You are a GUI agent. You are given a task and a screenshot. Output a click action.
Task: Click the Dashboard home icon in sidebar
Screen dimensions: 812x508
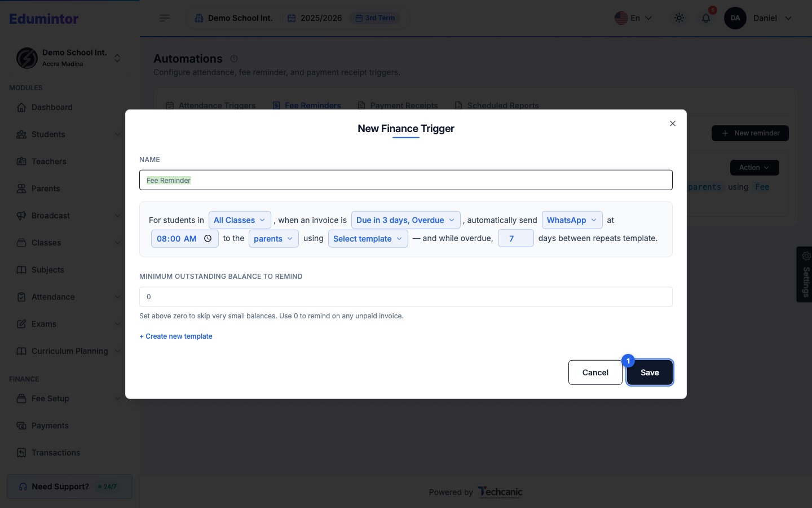click(x=21, y=107)
